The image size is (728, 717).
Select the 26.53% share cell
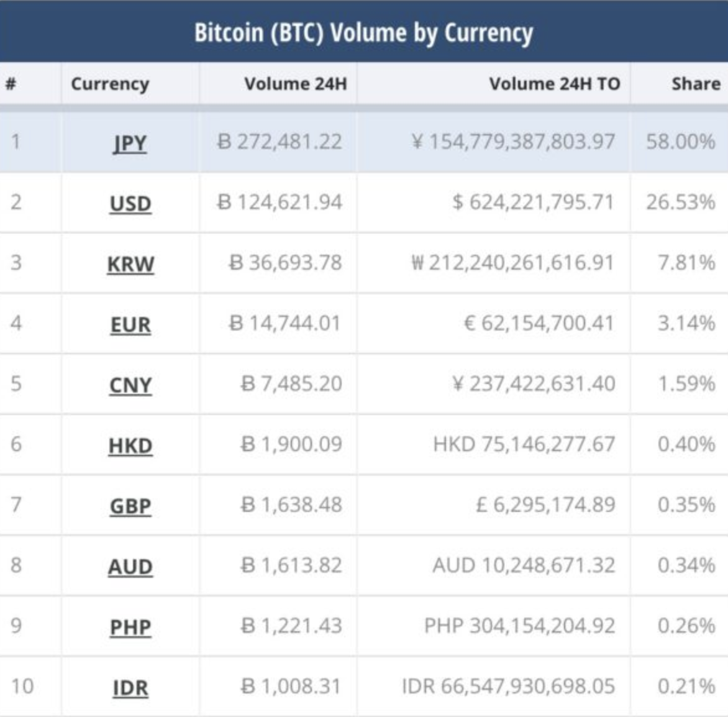681,202
